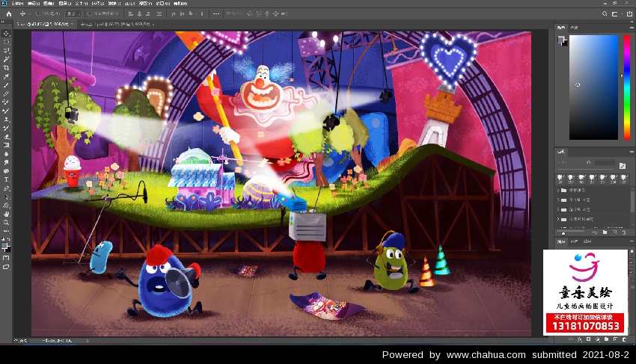The width and height of the screenshot is (636, 364).
Task: Switch to the Swatches tab beside Color
Action: pos(575,28)
